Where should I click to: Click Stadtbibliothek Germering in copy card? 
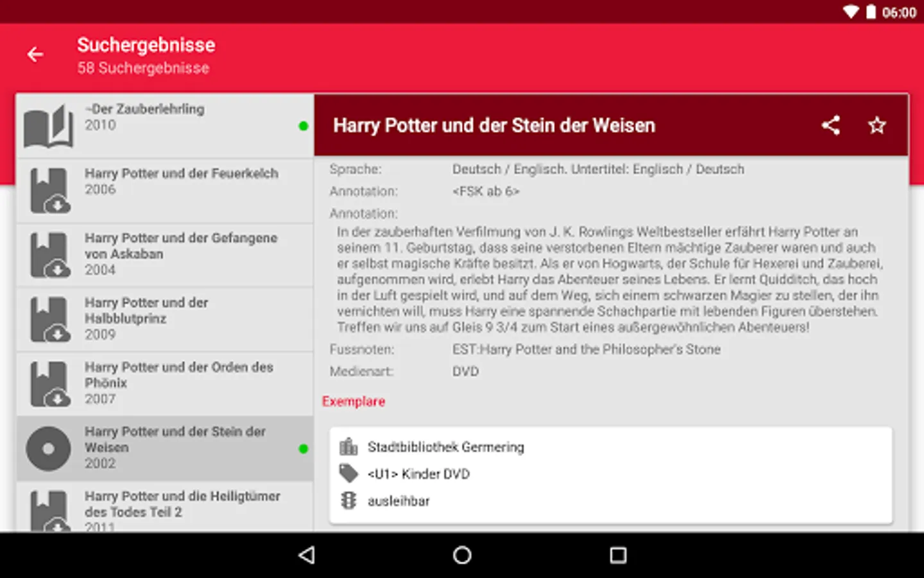click(445, 447)
